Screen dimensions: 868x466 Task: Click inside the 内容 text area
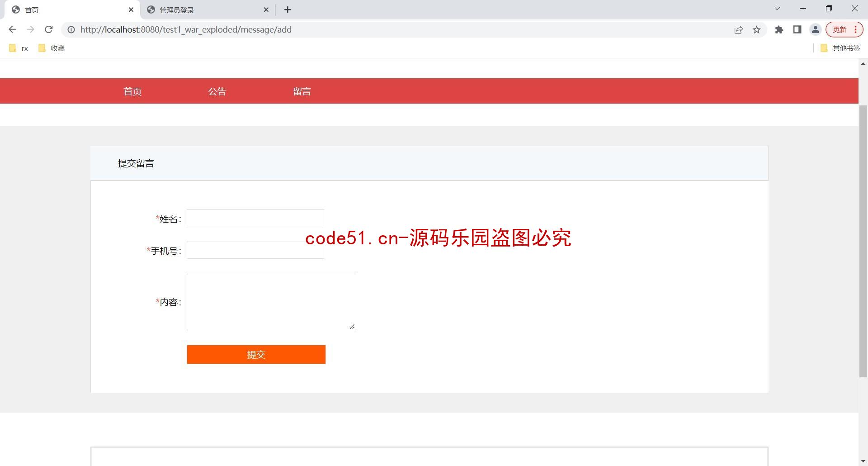tap(271, 302)
